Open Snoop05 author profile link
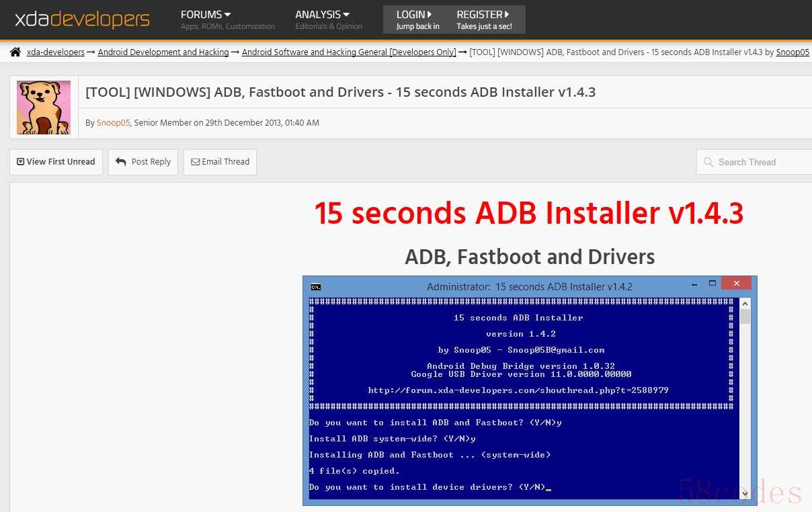The width and height of the screenshot is (812, 512). (113, 123)
